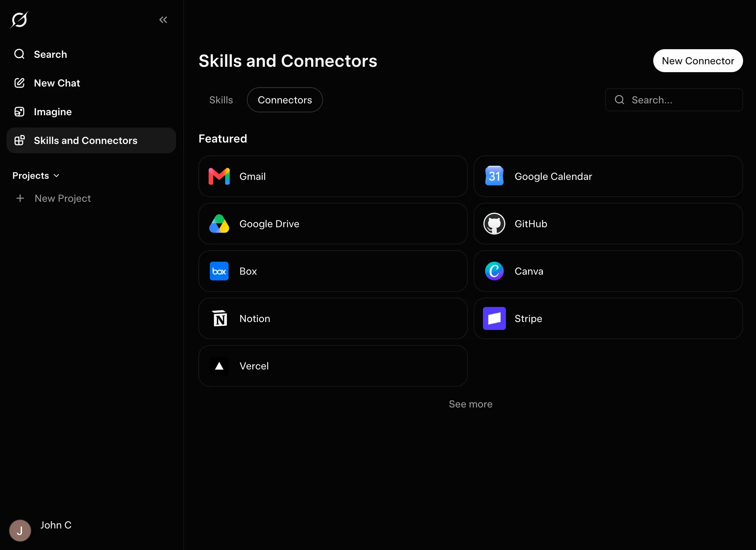Screen dimensions: 756x550
Task: Collapse the sidebar with double-chevron icon
Action: point(163,20)
